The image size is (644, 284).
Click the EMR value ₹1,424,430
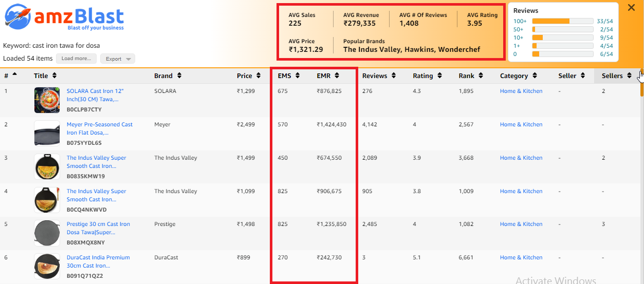click(x=332, y=124)
